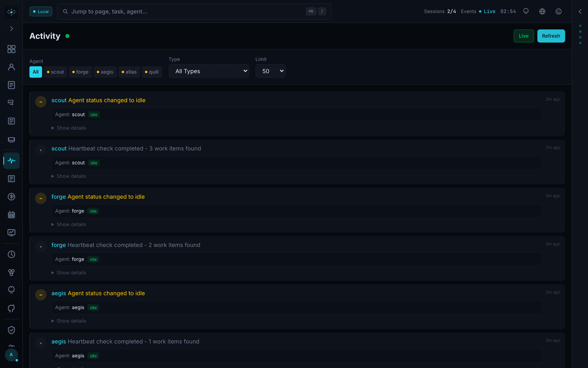
Task: Collapse the right panel with the chevron
Action: (580, 11)
